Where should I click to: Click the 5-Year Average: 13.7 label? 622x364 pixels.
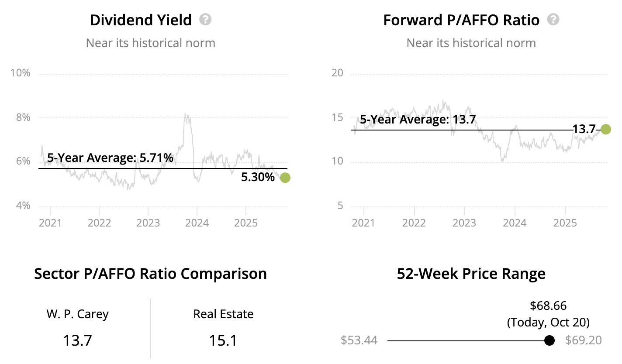418,119
